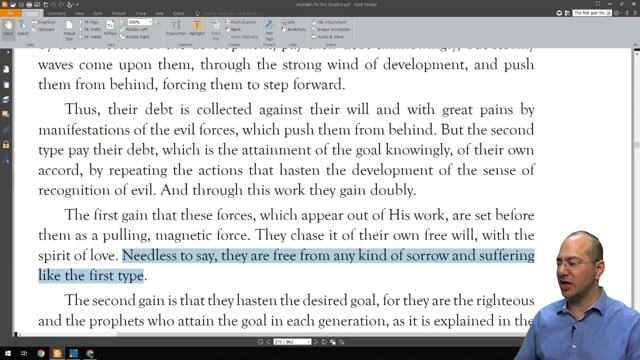This screenshot has width=640, height=360.
Task: Take a SnapShot of the page
Action: pyautogui.click(x=44, y=22)
